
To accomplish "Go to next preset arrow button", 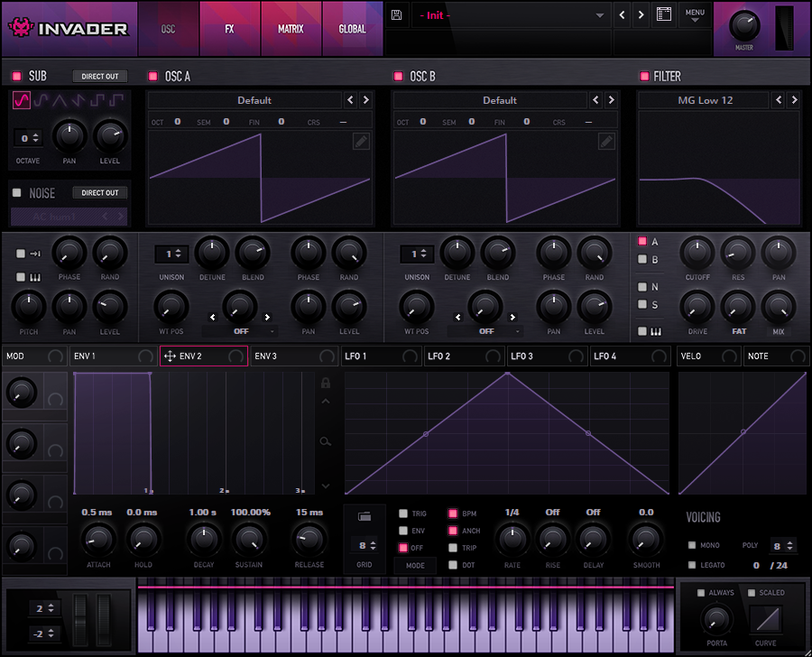I will (641, 15).
